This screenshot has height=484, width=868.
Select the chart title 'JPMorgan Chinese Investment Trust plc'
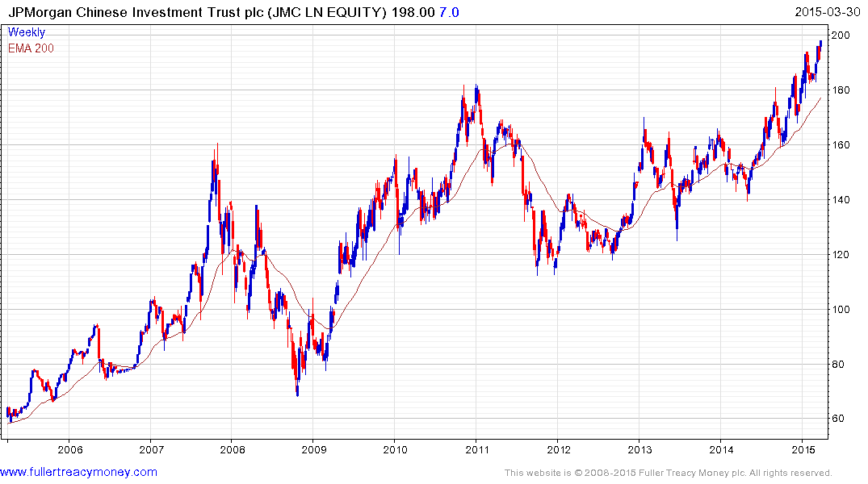(x=136, y=12)
